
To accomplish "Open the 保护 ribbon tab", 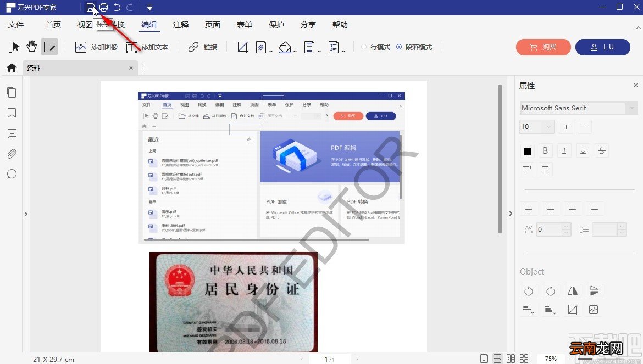I will click(x=276, y=25).
